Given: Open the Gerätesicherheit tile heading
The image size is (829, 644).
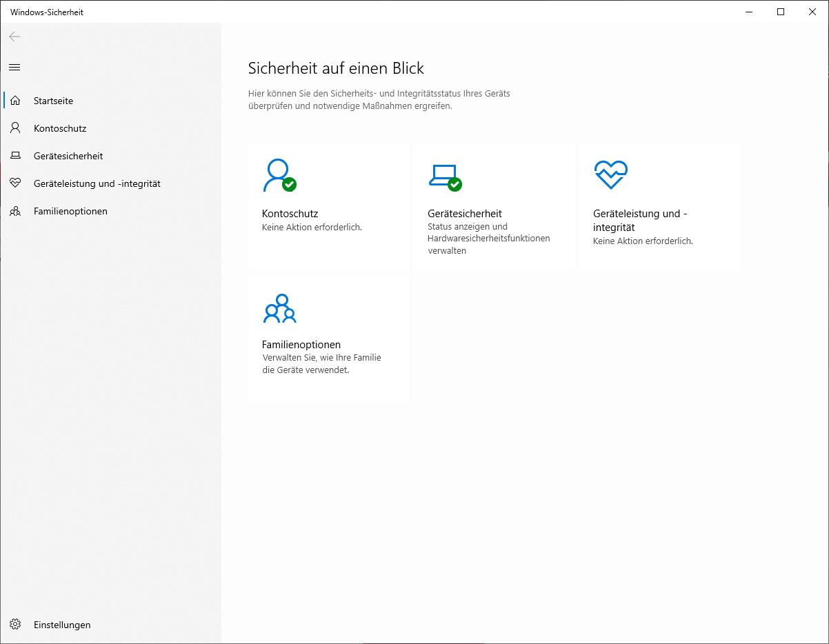Looking at the screenshot, I should pos(465,214).
